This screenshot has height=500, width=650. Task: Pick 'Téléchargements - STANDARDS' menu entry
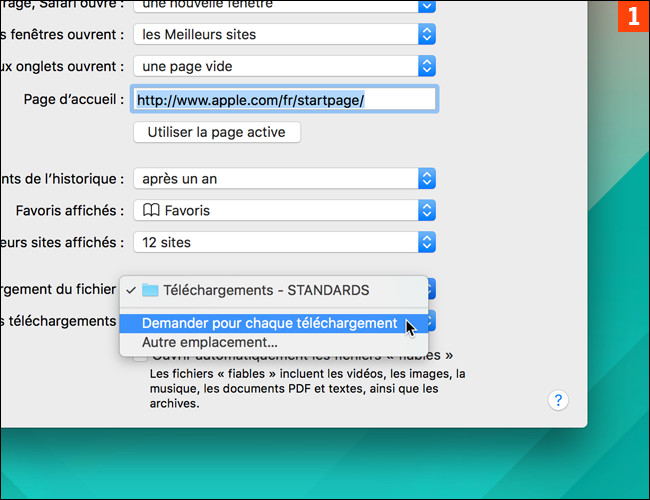[265, 290]
